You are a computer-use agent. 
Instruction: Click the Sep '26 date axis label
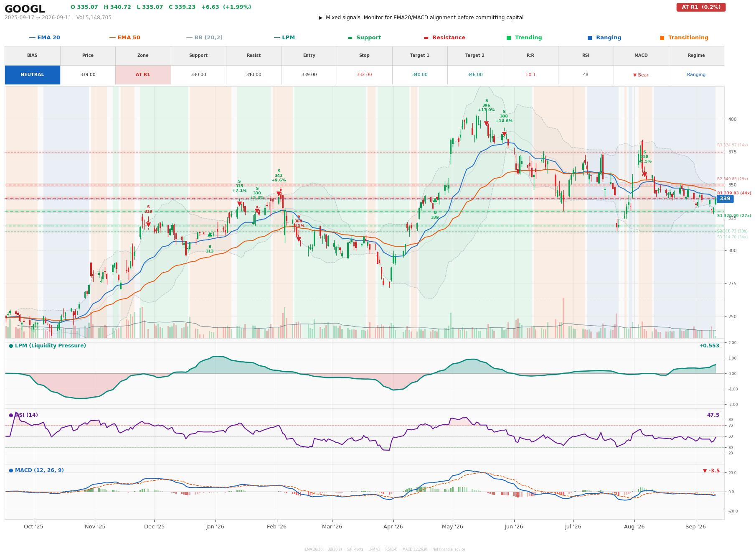[x=695, y=527]
